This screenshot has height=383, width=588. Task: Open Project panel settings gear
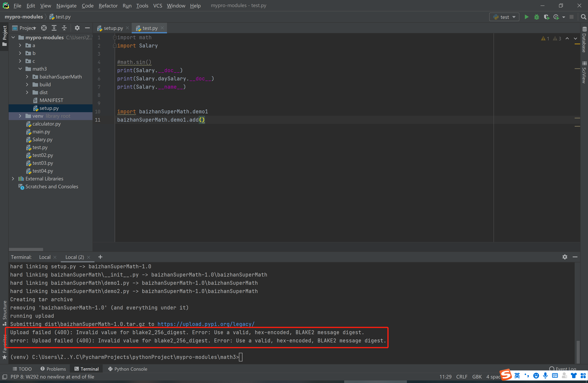77,28
